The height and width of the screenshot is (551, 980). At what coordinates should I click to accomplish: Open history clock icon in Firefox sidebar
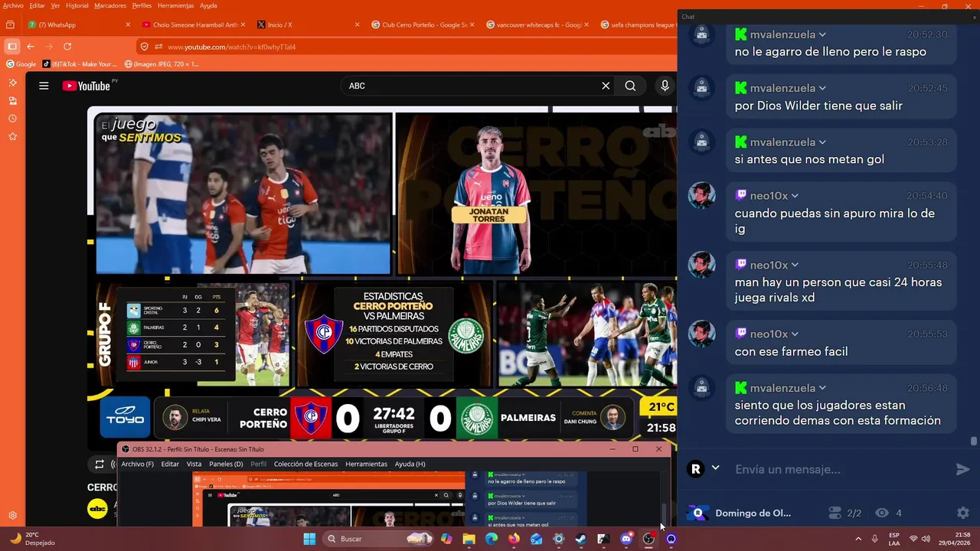tap(12, 119)
